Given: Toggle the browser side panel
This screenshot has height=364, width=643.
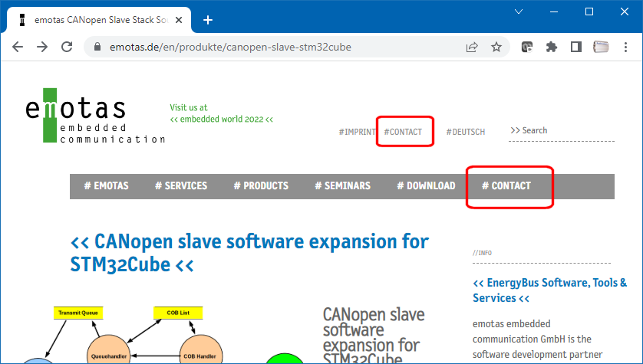Looking at the screenshot, I should tap(576, 47).
